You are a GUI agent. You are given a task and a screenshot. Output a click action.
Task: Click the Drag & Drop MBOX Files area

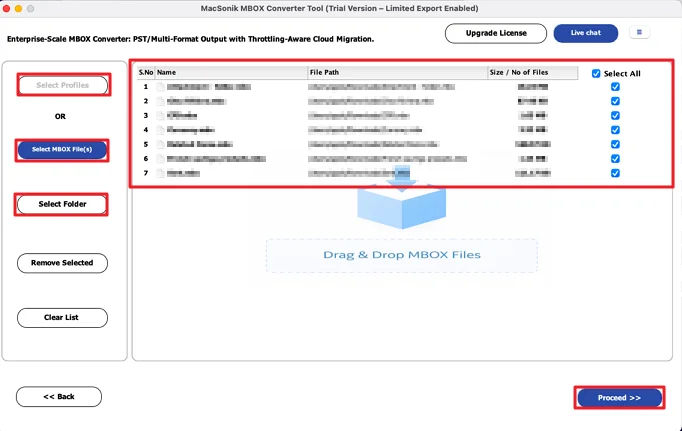pos(401,255)
